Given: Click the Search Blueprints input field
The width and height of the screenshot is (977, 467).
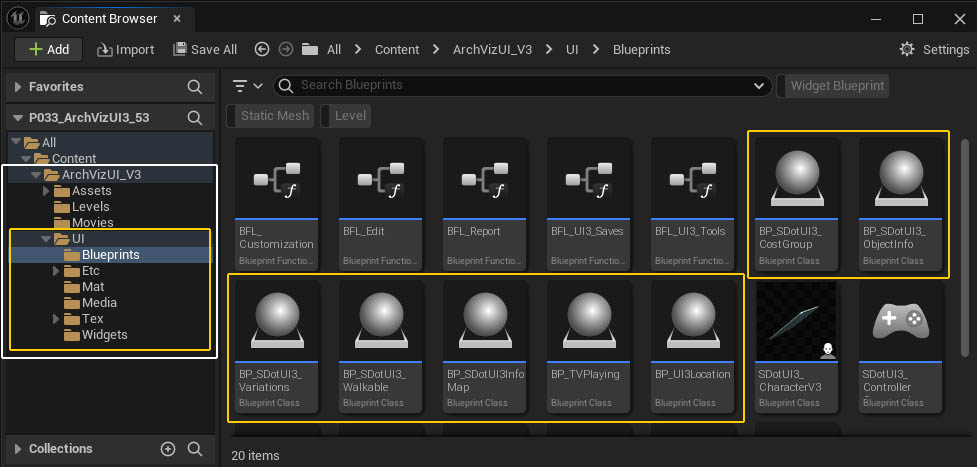Looking at the screenshot, I should 523,85.
